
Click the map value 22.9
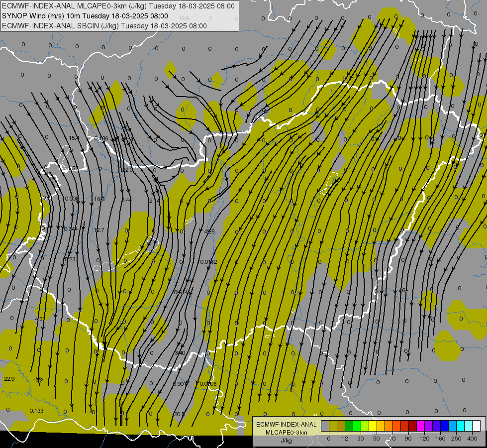click(x=9, y=379)
